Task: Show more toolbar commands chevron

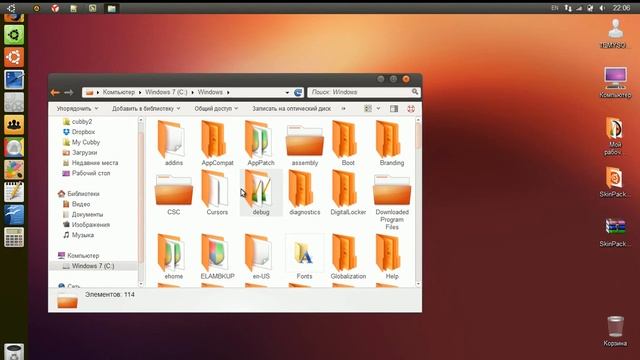Action: [343, 109]
